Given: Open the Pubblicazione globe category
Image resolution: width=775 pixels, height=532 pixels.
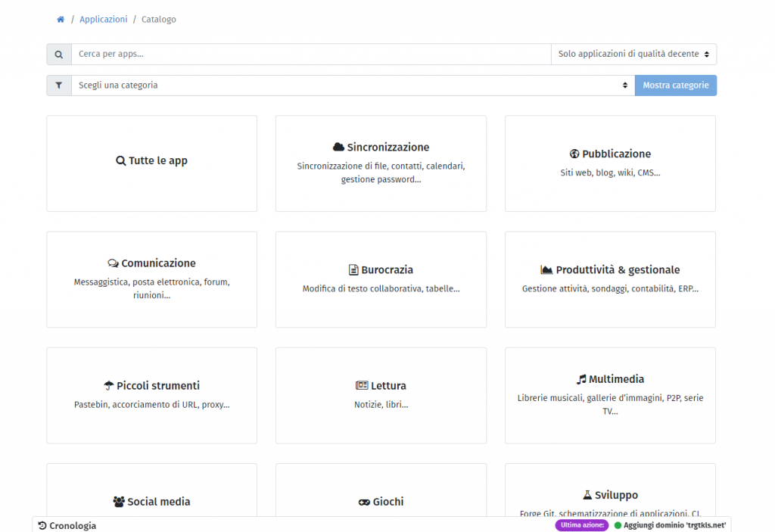Looking at the screenshot, I should click(x=610, y=163).
